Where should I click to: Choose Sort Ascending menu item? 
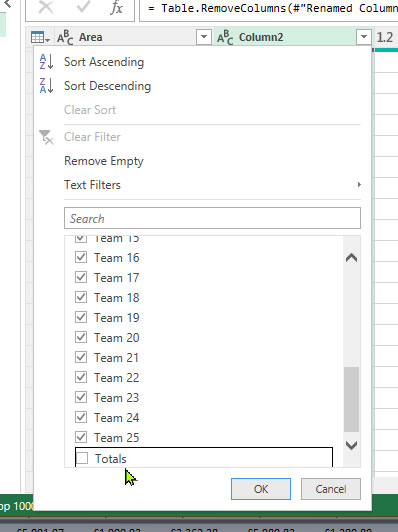point(104,62)
